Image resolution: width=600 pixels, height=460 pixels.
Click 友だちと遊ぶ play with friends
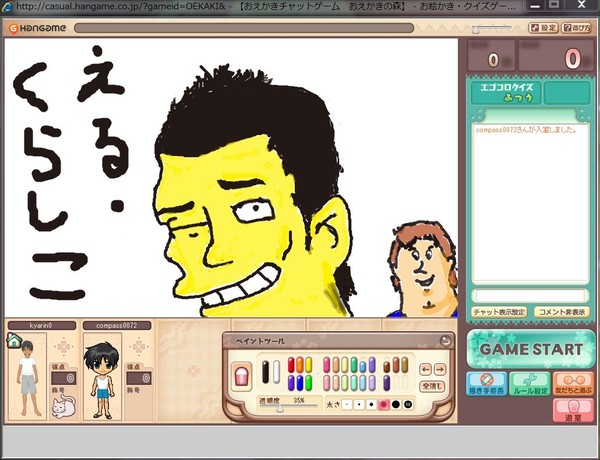tap(573, 384)
